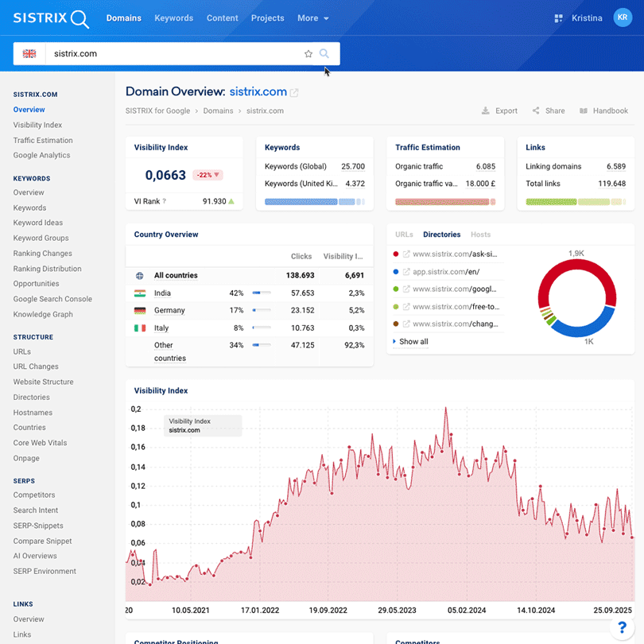This screenshot has width=644, height=644.
Task: Click SISTRIX for Google breadcrumb
Action: click(157, 111)
